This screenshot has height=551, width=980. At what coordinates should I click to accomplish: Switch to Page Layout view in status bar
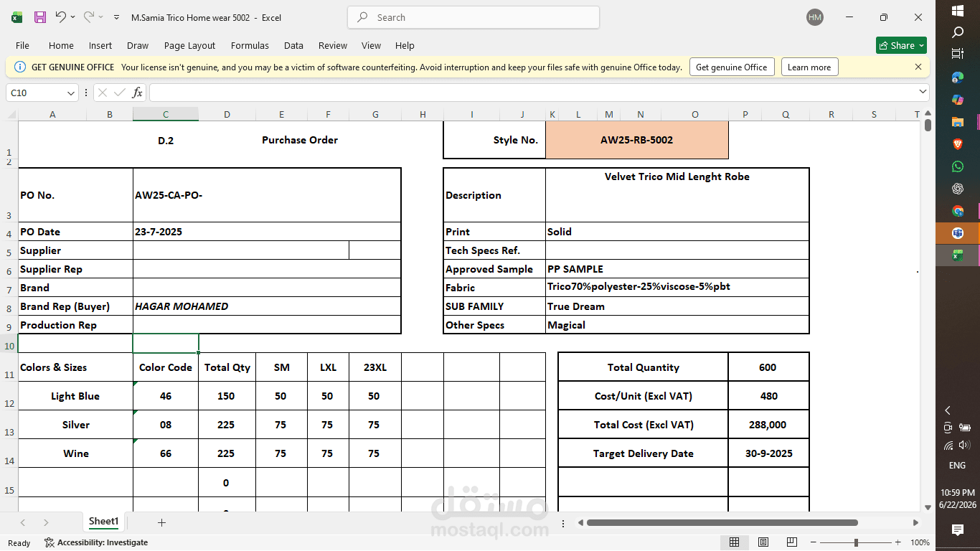(x=763, y=542)
